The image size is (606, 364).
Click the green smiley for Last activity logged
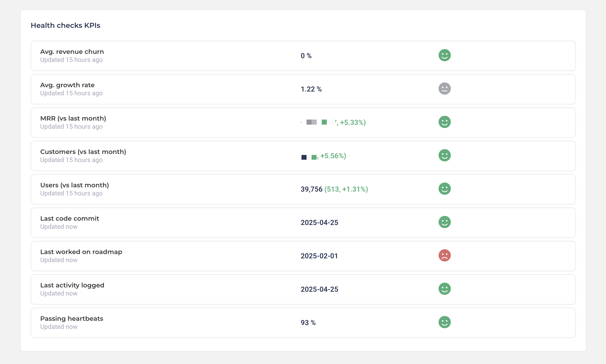point(444,289)
